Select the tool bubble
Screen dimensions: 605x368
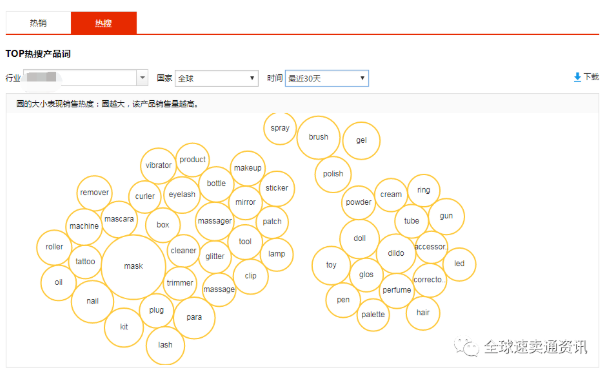tap(245, 241)
